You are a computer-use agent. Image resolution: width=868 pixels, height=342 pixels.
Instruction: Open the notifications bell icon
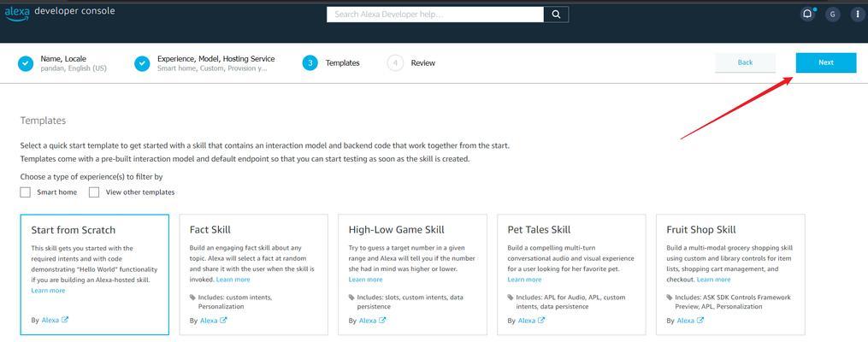coord(807,15)
